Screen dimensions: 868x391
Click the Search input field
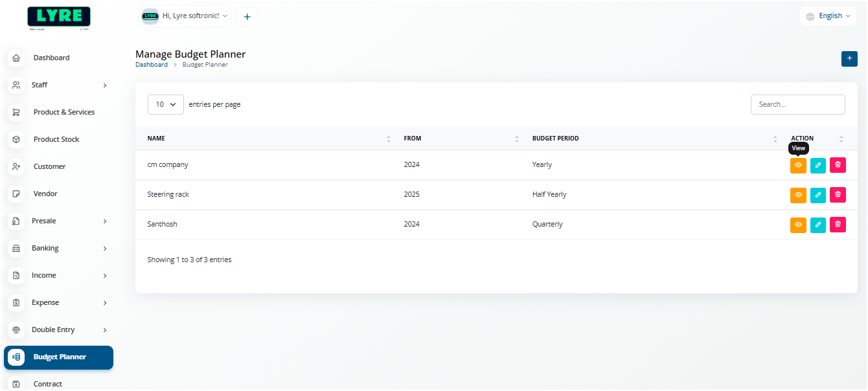tap(797, 104)
